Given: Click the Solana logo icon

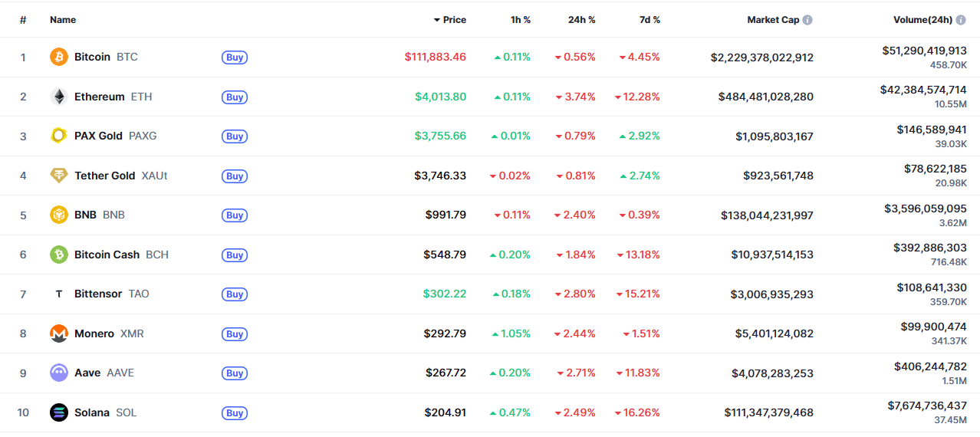Looking at the screenshot, I should point(59,412).
